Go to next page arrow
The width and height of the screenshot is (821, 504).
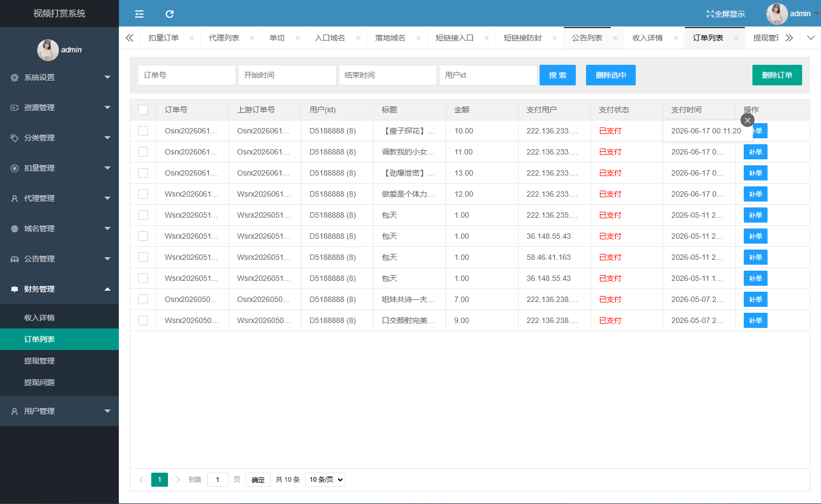[178, 480]
